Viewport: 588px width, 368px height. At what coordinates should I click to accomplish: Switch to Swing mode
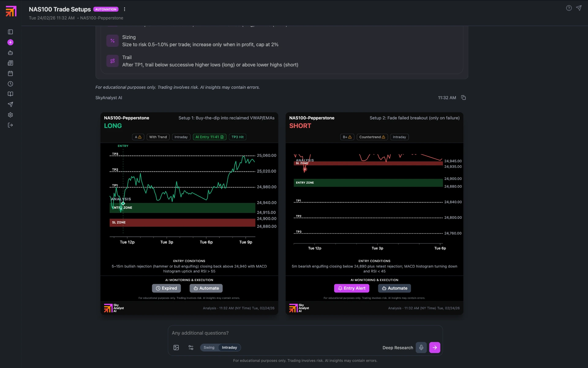point(209,347)
